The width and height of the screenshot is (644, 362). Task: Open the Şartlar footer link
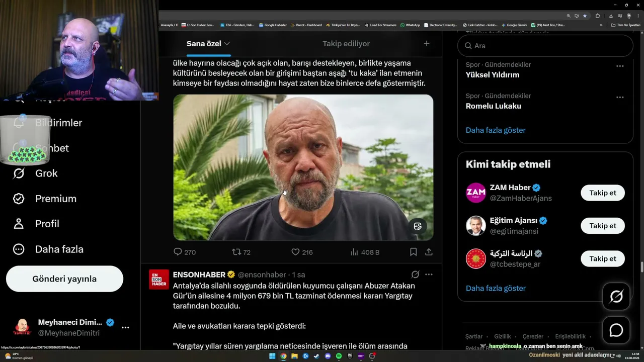474,336
